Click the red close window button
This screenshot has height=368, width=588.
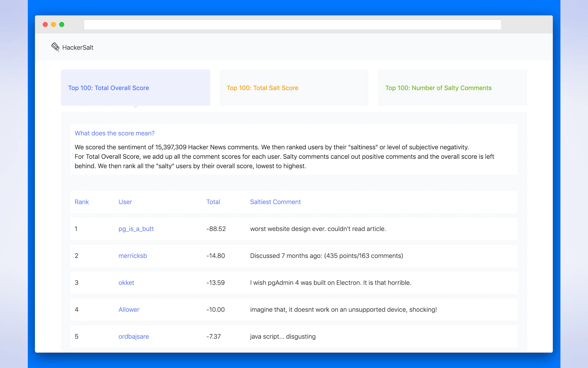tap(45, 25)
